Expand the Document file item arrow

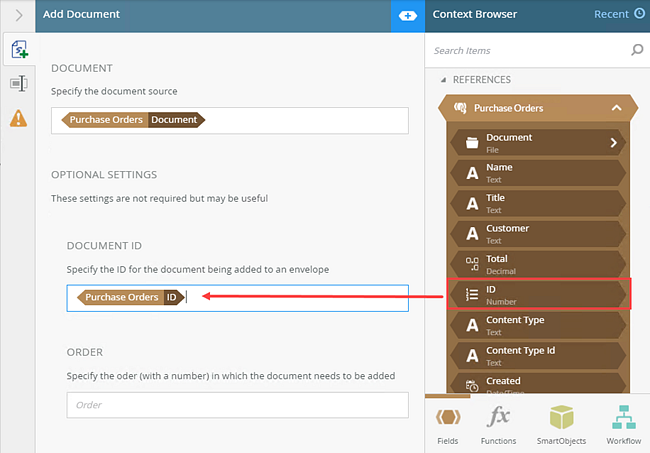point(614,143)
